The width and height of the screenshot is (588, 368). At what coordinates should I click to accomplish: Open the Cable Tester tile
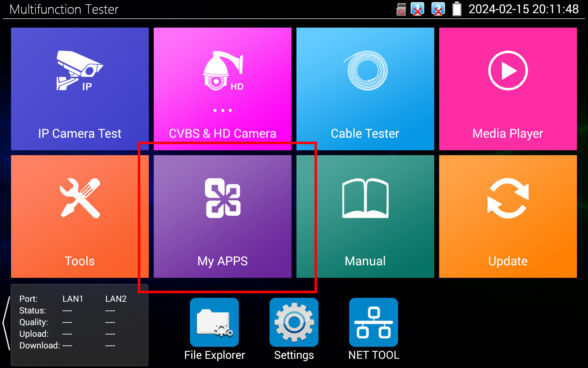[365, 89]
